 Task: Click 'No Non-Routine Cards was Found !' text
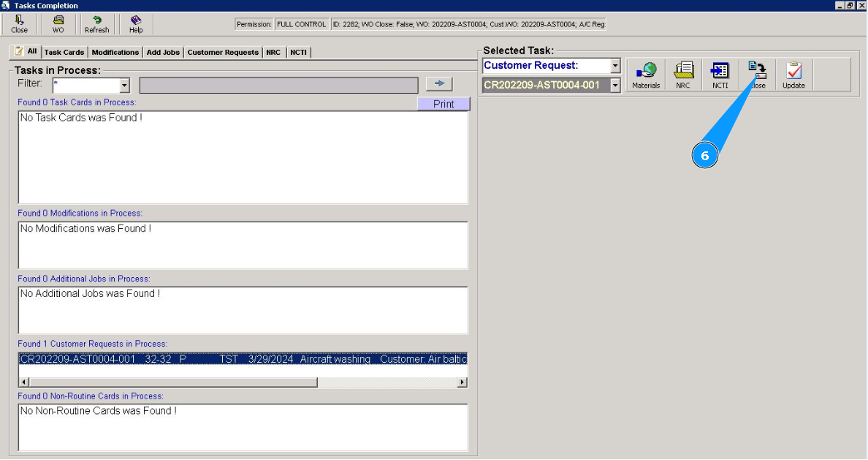click(x=99, y=411)
